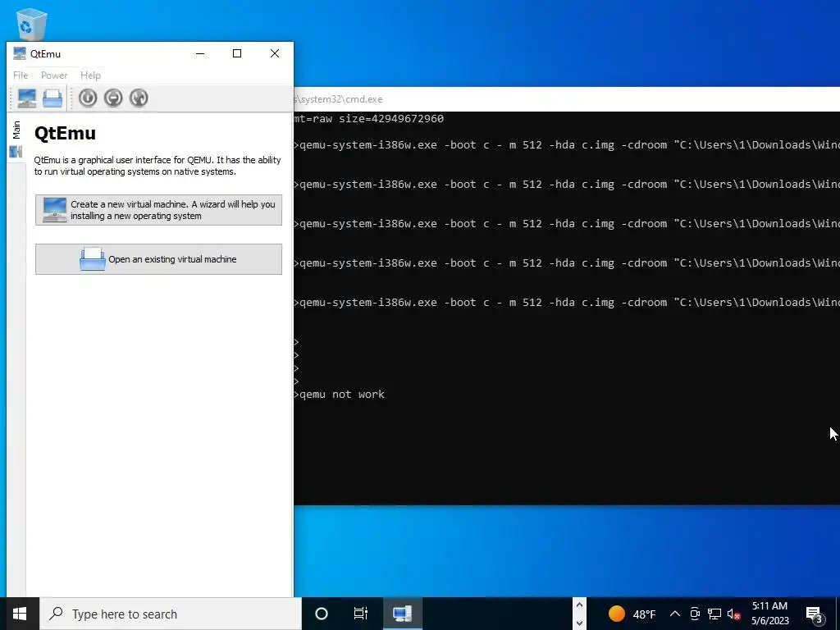The image size is (840, 630).
Task: Click the QtEmu description paragraph
Action: click(157, 166)
